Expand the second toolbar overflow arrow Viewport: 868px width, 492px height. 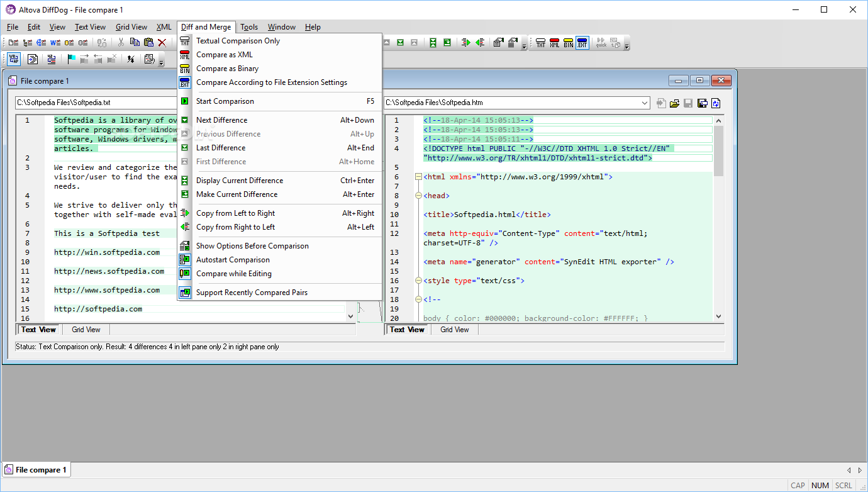(x=161, y=62)
